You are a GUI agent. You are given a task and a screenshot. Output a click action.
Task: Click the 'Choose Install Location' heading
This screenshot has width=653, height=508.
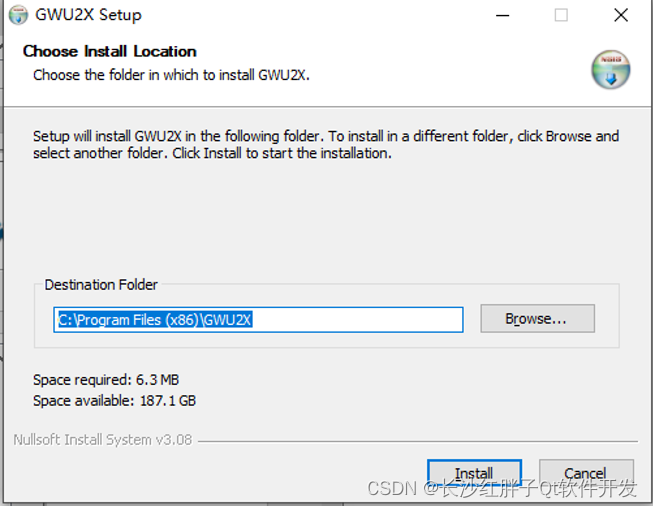[110, 51]
